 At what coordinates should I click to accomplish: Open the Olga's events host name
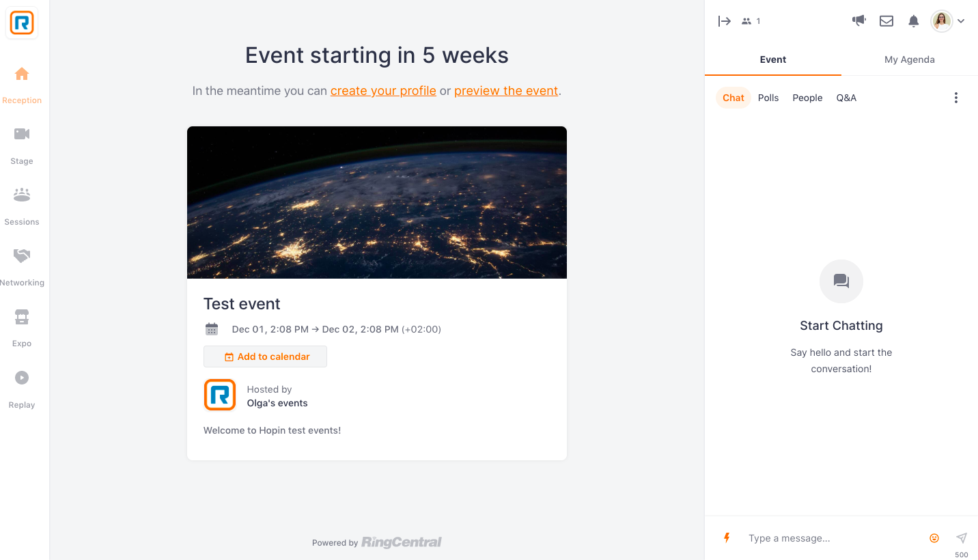point(277,403)
